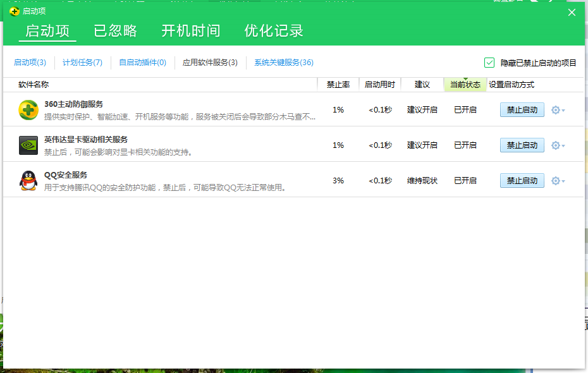Image resolution: width=588 pixels, height=373 pixels.
Task: Select the 启动项 main tab
Action: 47,31
